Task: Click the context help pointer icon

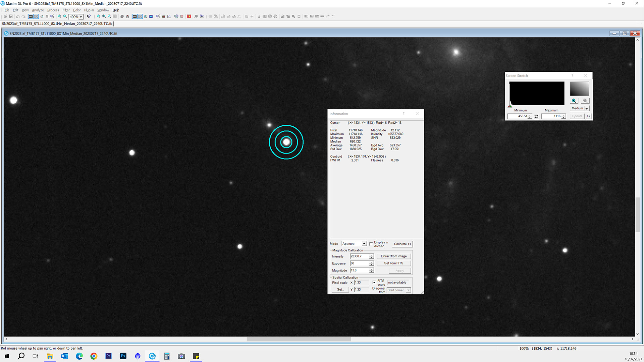Action: point(89,16)
